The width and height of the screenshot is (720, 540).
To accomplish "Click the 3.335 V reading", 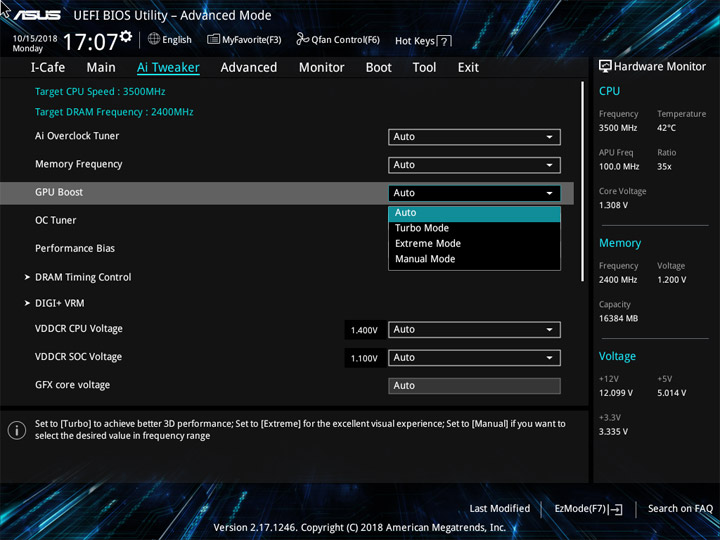I will [x=613, y=432].
